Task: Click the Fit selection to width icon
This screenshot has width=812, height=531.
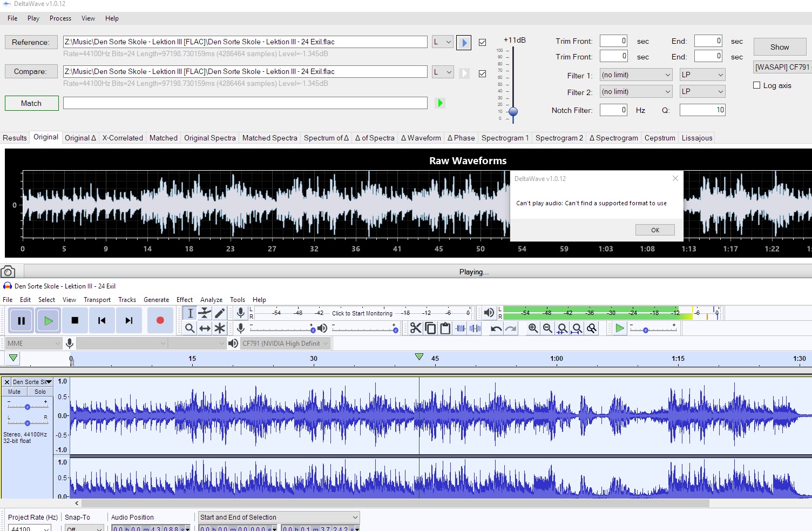Action: coord(562,328)
